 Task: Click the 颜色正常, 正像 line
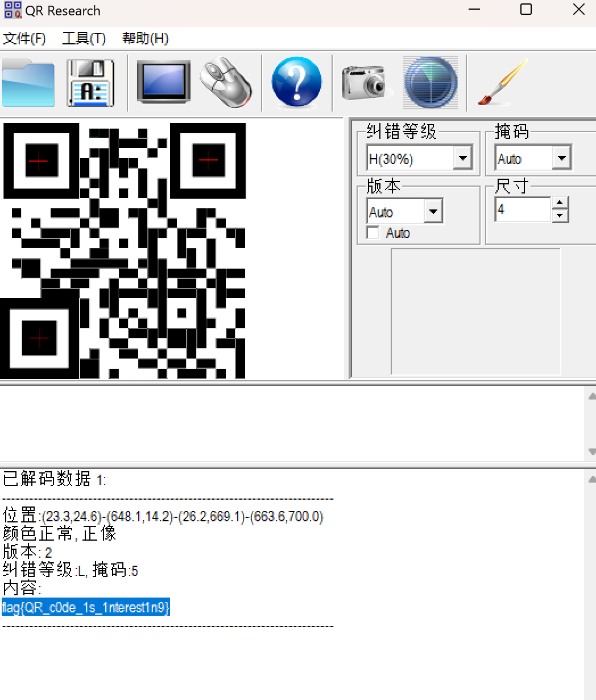coord(59,533)
